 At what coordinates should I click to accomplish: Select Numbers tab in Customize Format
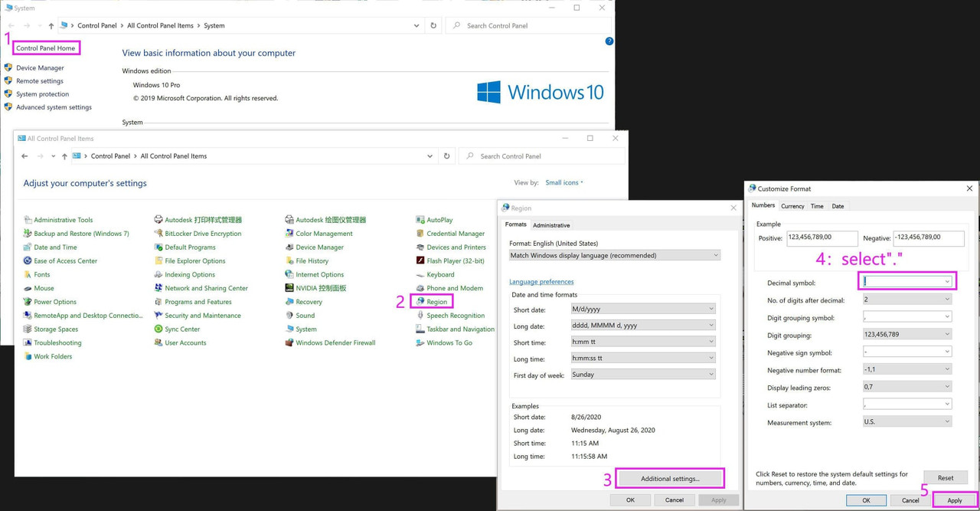(x=763, y=205)
